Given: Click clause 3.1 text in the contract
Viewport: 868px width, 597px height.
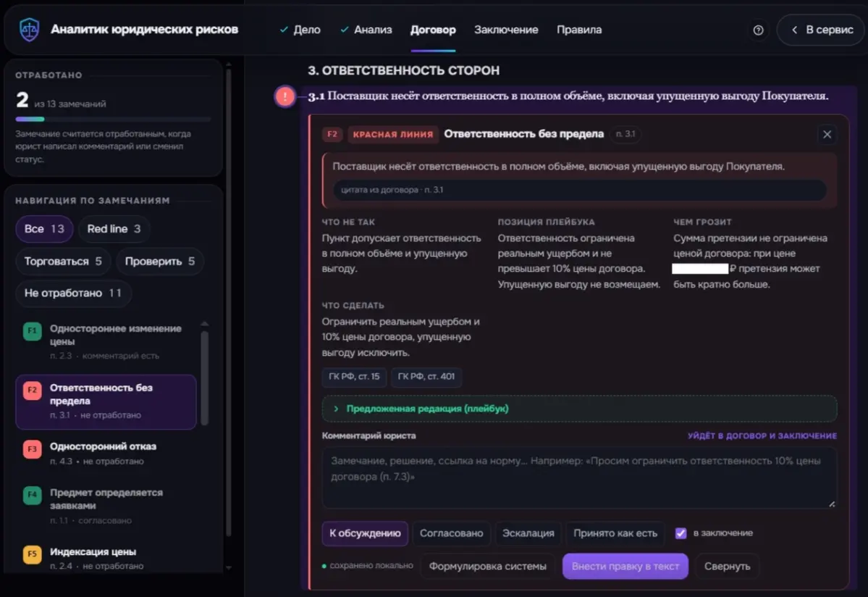Looking at the screenshot, I should click(568, 96).
